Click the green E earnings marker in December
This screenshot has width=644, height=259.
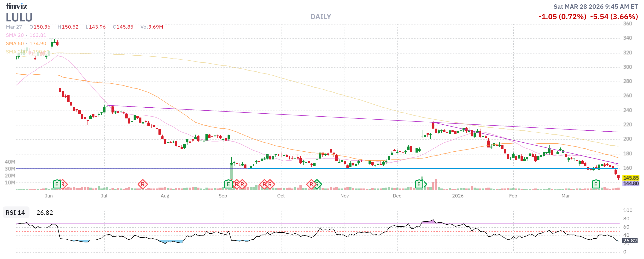(419, 185)
